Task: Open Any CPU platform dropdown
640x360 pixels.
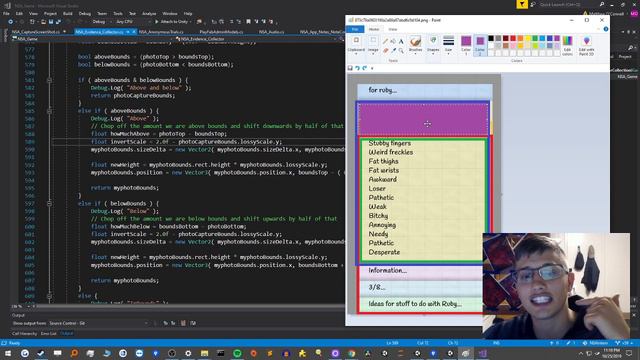Action: (x=131, y=22)
